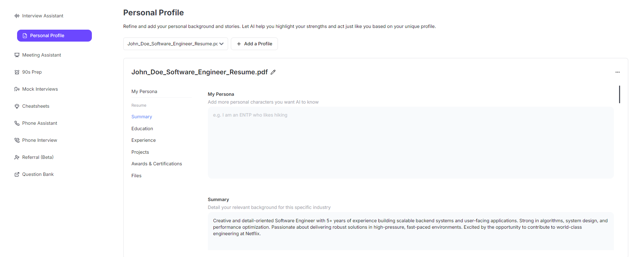Click the Cheatsheets lightbulb icon
Viewport: 644px width, 257px height.
pos(17,106)
